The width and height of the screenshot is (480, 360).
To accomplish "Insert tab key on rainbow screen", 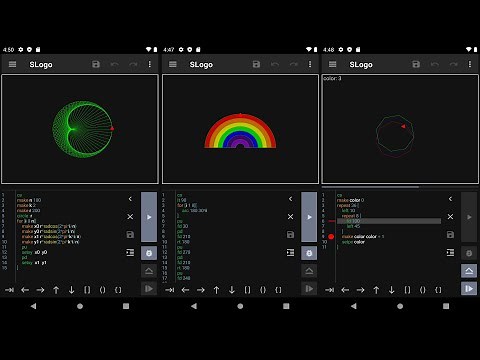I will [x=170, y=290].
